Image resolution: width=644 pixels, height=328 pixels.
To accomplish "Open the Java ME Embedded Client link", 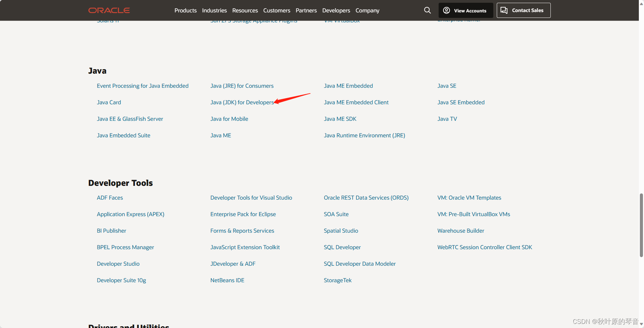I will 356,102.
